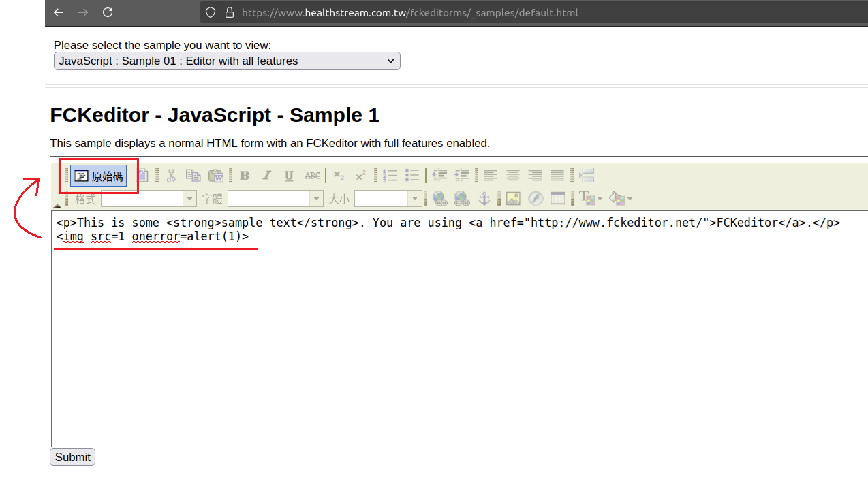This screenshot has height=478, width=868.
Task: Click the 'This sample displays a normal HTML form' text
Action: [270, 143]
